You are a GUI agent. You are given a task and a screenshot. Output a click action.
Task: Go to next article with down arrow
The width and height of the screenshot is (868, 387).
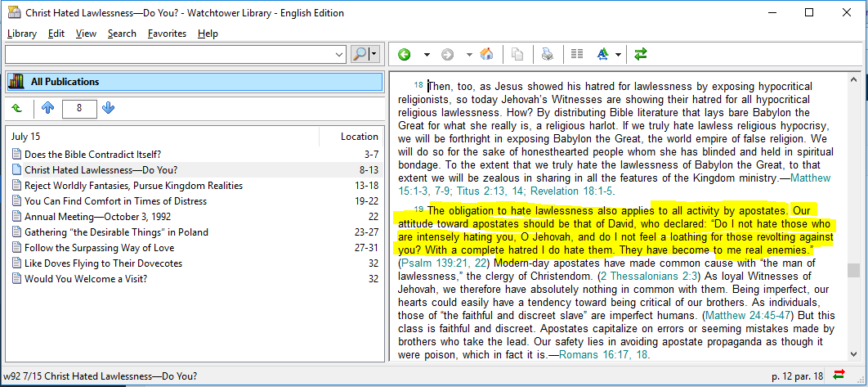109,108
